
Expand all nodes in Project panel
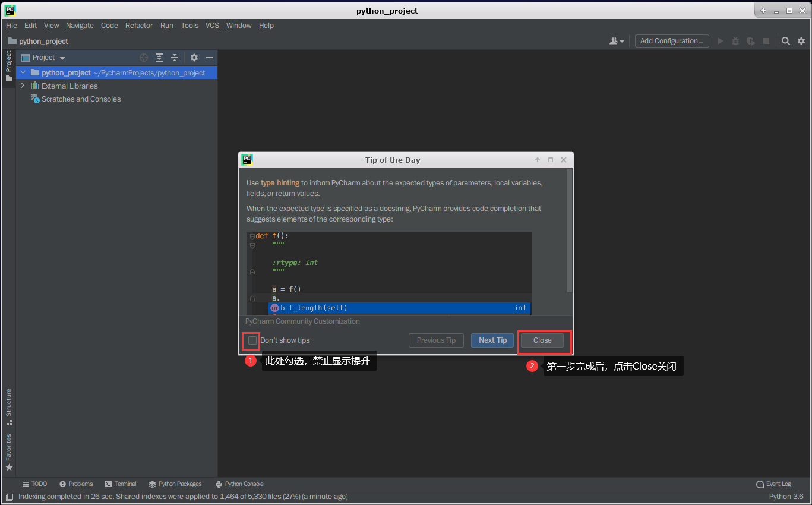point(159,58)
